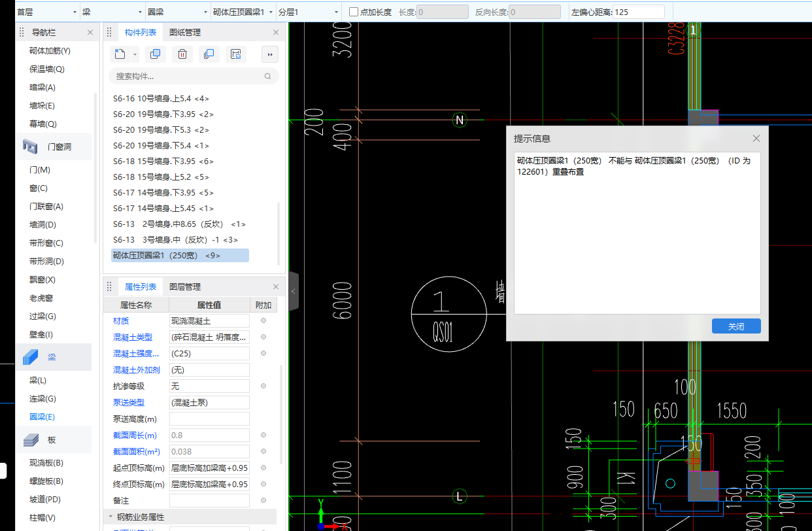This screenshot has width=812, height=531.
Task: Switch to the 构件列表 tab
Action: tap(141, 32)
